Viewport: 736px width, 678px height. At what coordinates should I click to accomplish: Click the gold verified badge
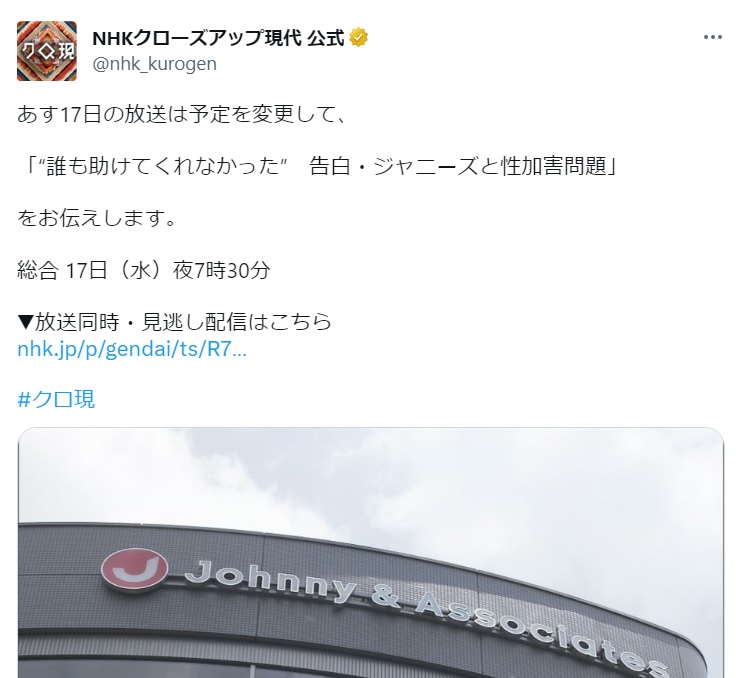pos(359,38)
